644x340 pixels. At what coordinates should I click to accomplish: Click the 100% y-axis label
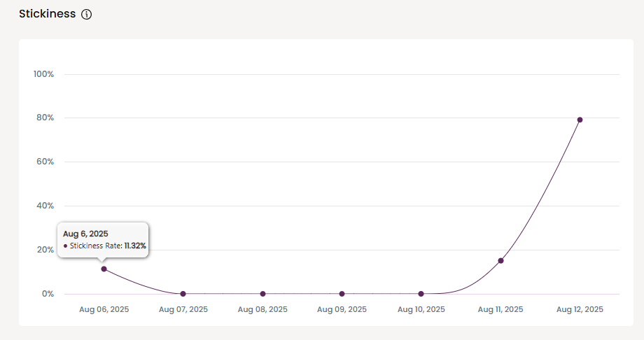(43, 74)
